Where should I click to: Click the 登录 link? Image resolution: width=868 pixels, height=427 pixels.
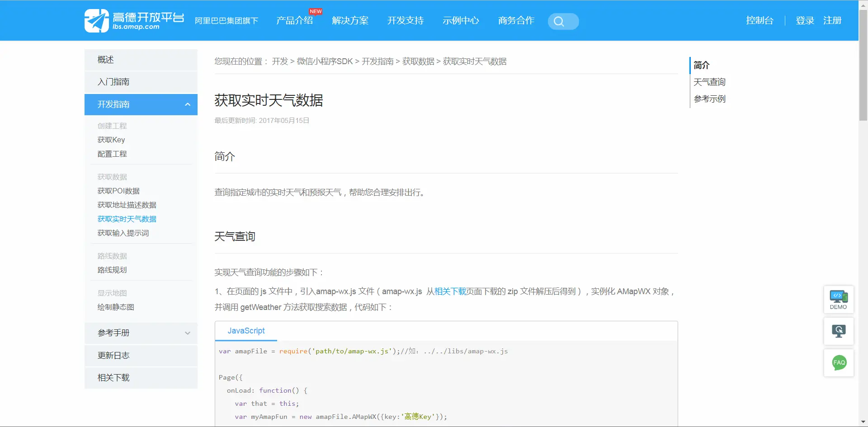(805, 20)
